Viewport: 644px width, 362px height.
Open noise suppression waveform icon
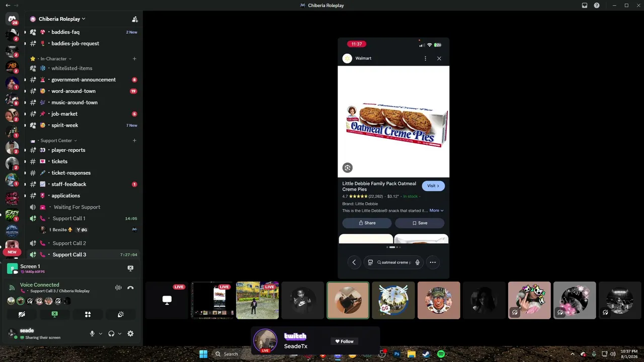point(118,288)
